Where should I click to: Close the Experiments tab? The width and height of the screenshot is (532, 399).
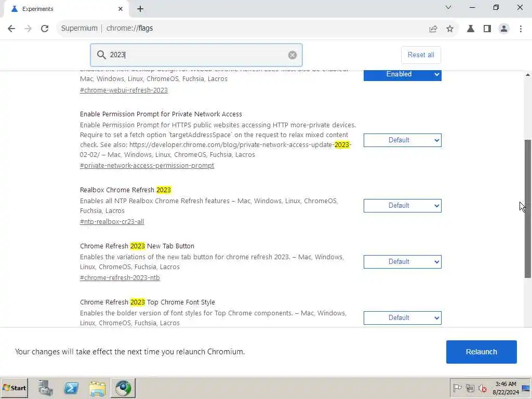pos(121,9)
